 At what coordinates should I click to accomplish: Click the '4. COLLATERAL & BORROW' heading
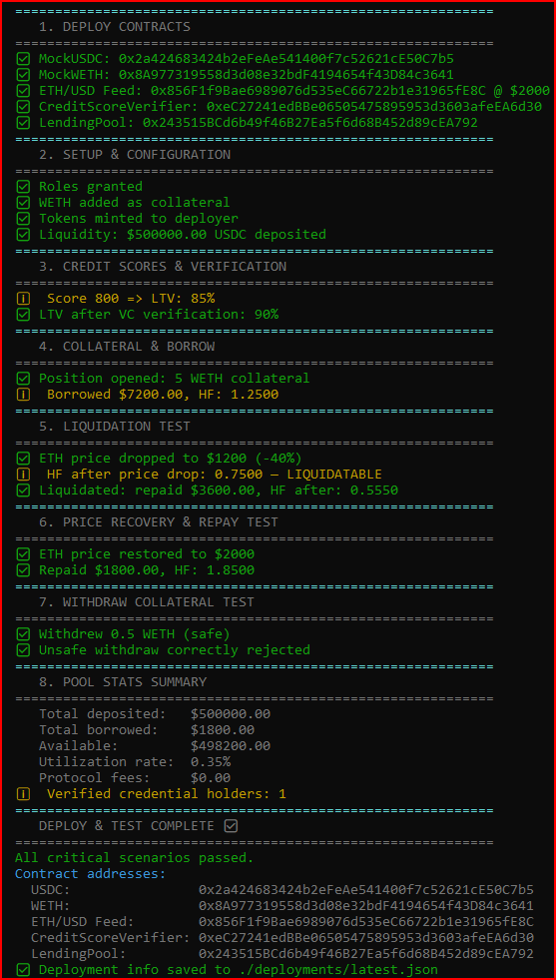click(x=126, y=347)
